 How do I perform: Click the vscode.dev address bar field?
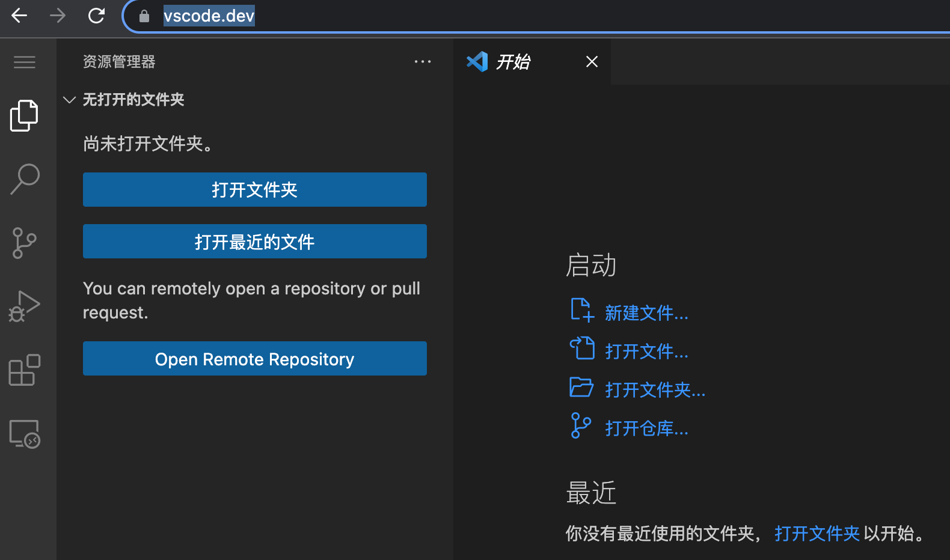click(535, 16)
